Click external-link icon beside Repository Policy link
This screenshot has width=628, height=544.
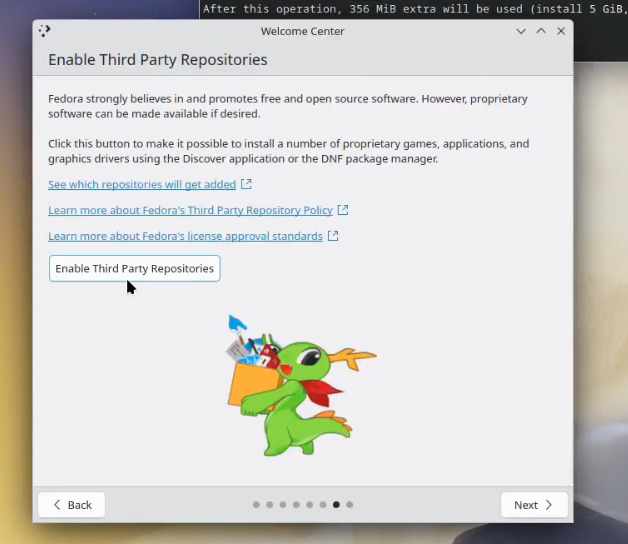click(343, 210)
